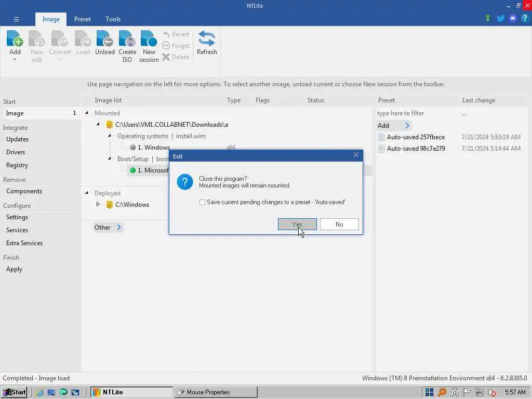Open Internet Explorer from quick launch
The width and height of the screenshot is (532, 399).
(39, 393)
